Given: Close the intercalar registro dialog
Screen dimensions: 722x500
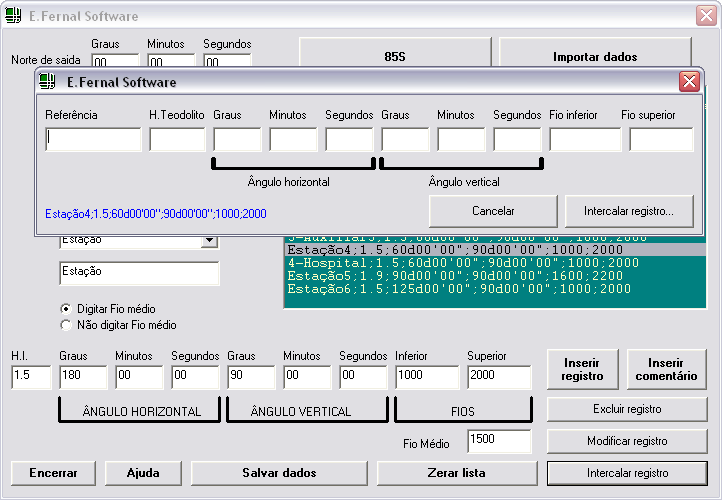Looking at the screenshot, I should [x=688, y=82].
